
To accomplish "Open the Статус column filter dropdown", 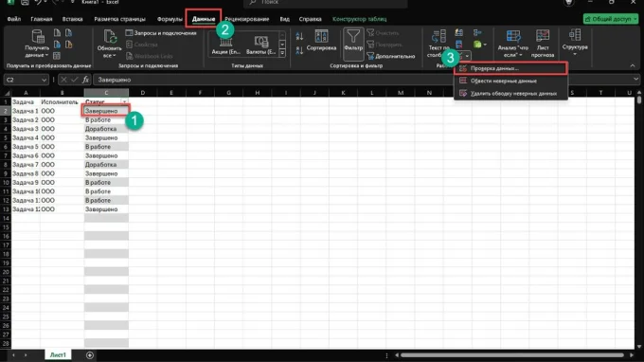I will coord(124,102).
